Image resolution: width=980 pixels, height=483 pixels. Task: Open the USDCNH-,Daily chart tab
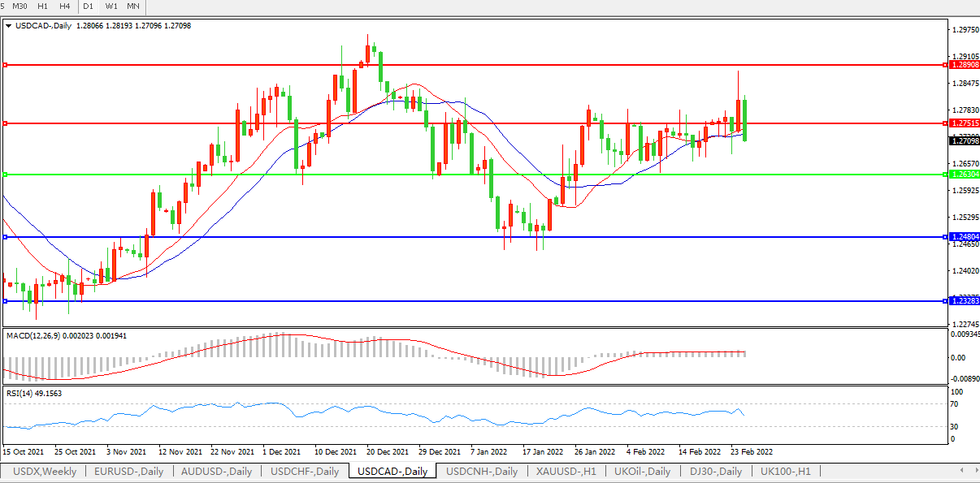(x=482, y=472)
